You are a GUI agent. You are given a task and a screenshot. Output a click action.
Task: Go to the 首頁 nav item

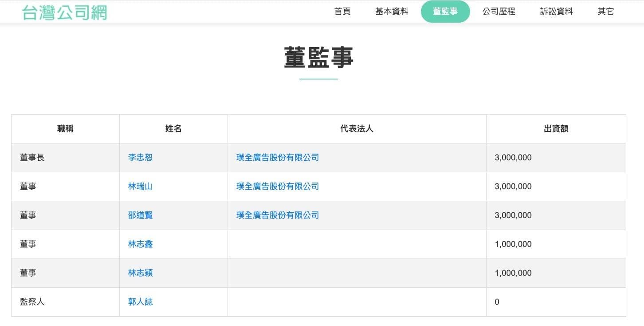click(x=342, y=12)
